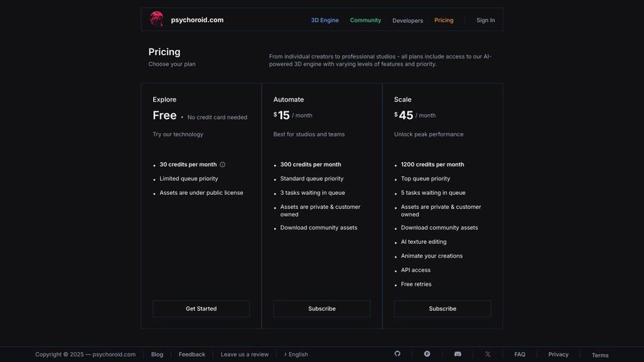The width and height of the screenshot is (644, 362).
Task: Subscribe to the Automate plan
Action: coord(322,309)
